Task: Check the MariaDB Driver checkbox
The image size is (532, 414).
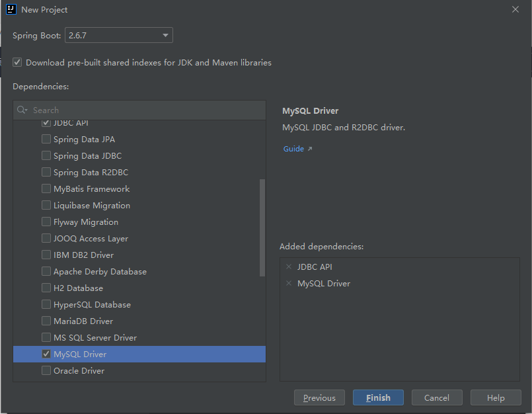Action: click(x=46, y=321)
